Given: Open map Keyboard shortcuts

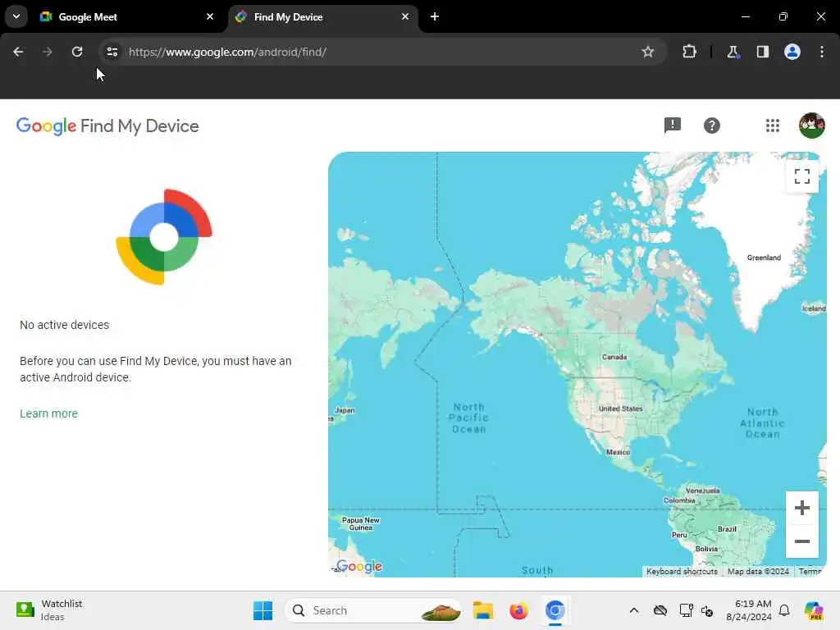Looking at the screenshot, I should pyautogui.click(x=682, y=572).
